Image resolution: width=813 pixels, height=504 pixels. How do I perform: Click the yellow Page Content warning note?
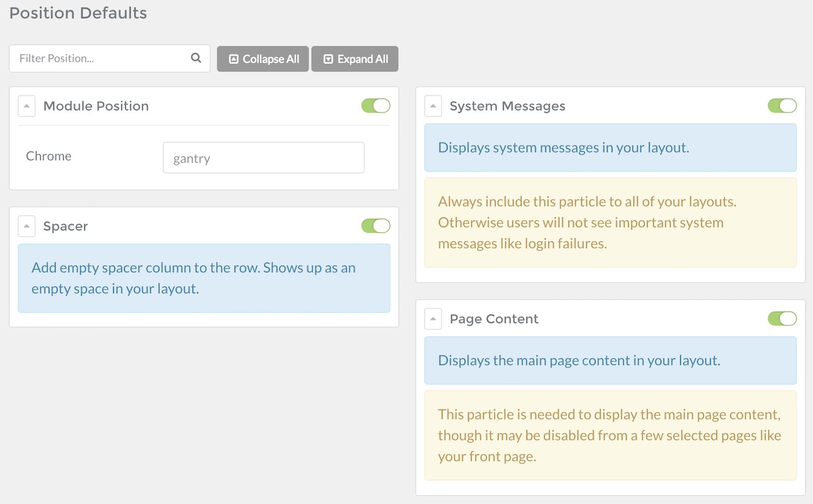(x=610, y=435)
